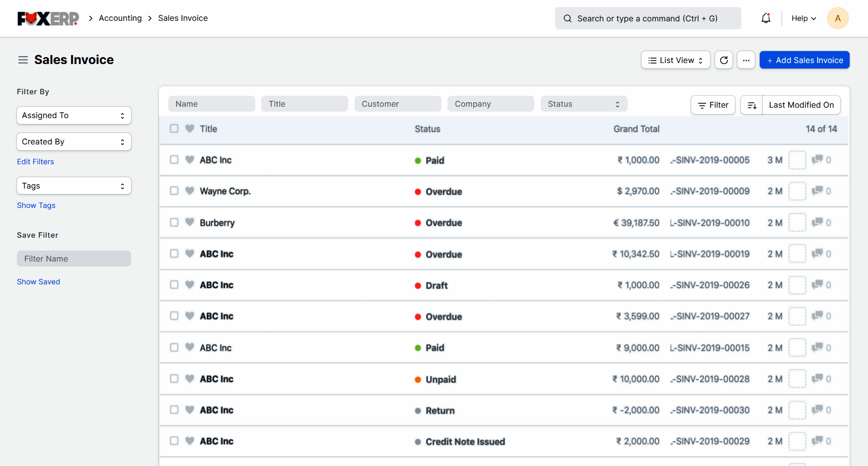Image resolution: width=868 pixels, height=466 pixels.
Task: Click the red Overdue status indicator for Burberry
Action: [418, 223]
